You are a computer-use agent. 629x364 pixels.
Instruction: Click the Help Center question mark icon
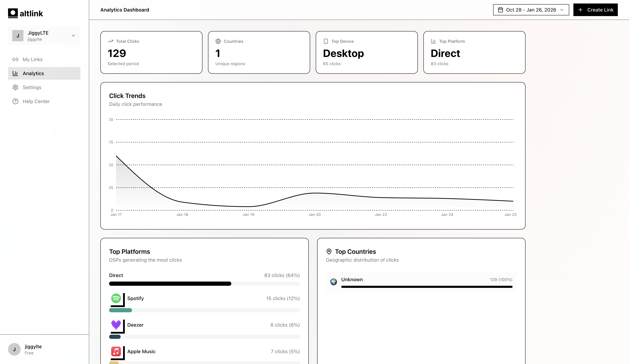coord(15,101)
